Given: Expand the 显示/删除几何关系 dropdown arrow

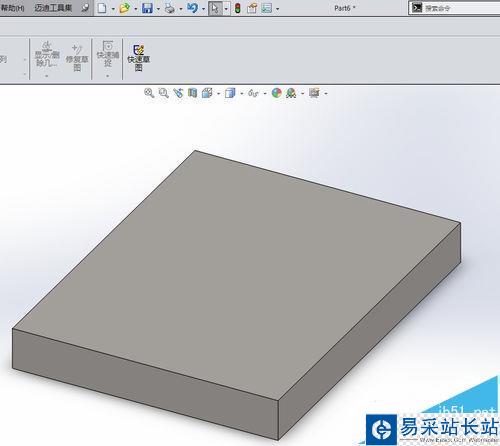Looking at the screenshot, I should [x=47, y=76].
